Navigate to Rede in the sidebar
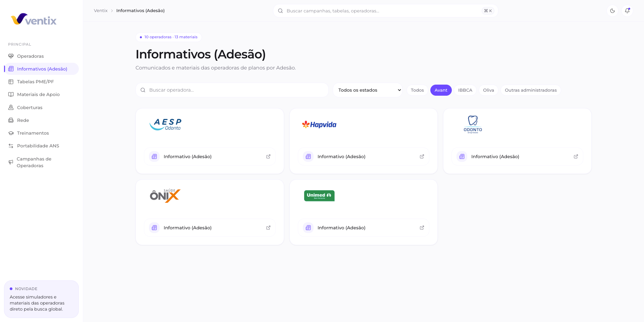Image resolution: width=644 pixels, height=322 pixels. coord(41,120)
